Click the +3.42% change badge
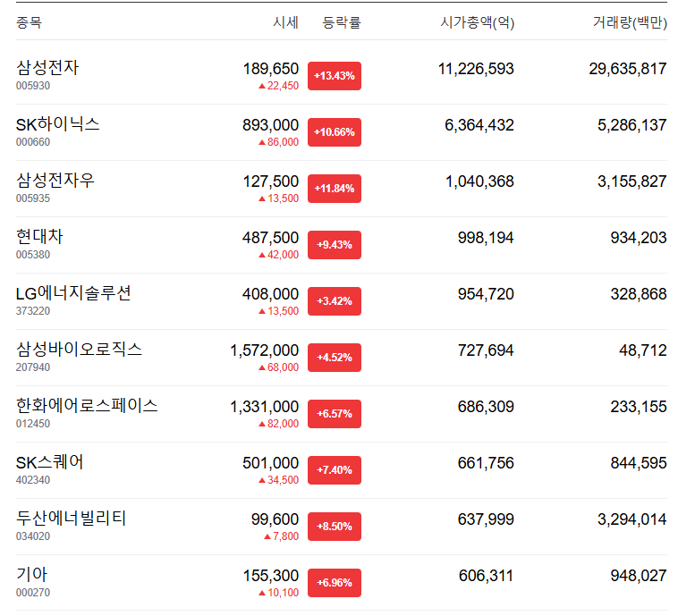The width and height of the screenshot is (678, 616). [335, 301]
